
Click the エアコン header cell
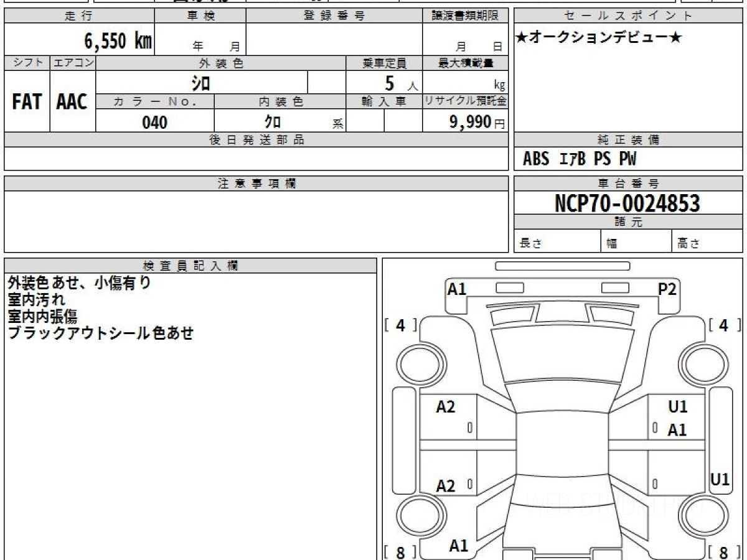coord(73,63)
